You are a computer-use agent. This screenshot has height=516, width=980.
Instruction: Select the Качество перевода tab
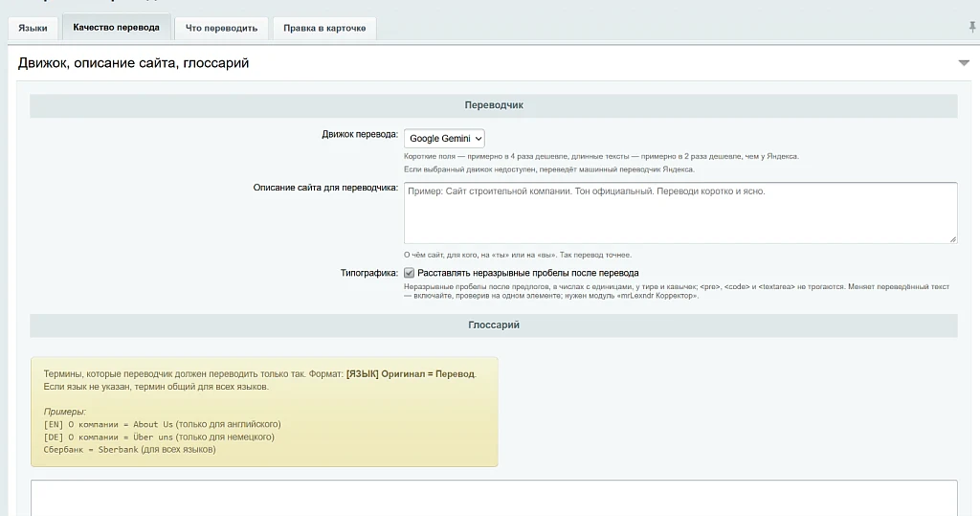[116, 28]
